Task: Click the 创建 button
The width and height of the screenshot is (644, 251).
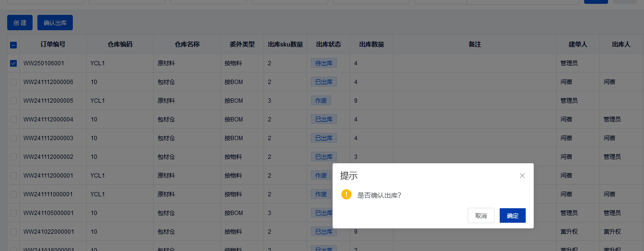Action: point(20,23)
